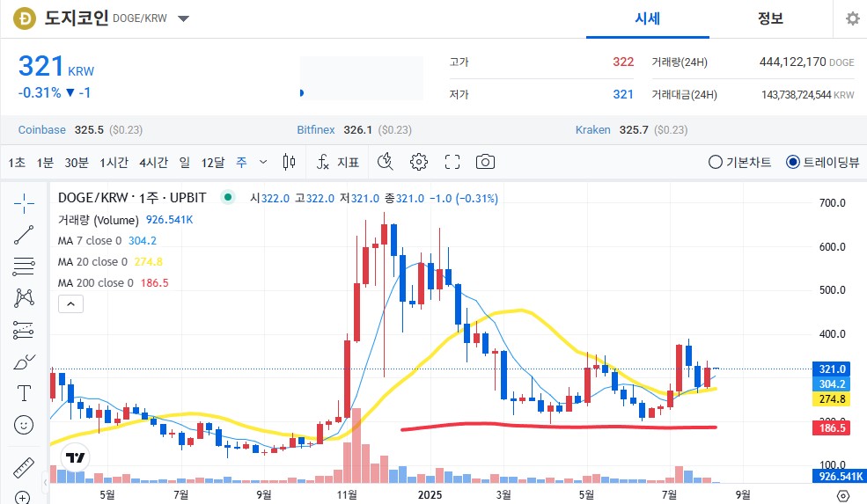Click the DOGE/KRW 1주 UPBIT chart title
The width and height of the screenshot is (867, 504).
click(132, 197)
